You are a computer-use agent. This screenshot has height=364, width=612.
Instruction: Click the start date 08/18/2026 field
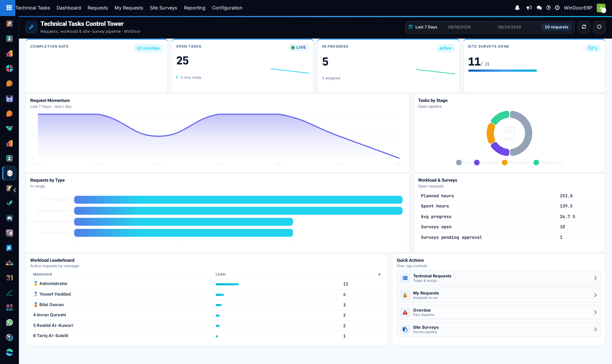(459, 27)
